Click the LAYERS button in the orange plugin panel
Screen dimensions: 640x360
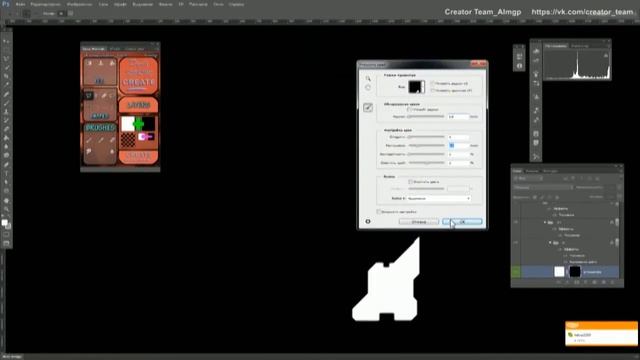pos(139,105)
